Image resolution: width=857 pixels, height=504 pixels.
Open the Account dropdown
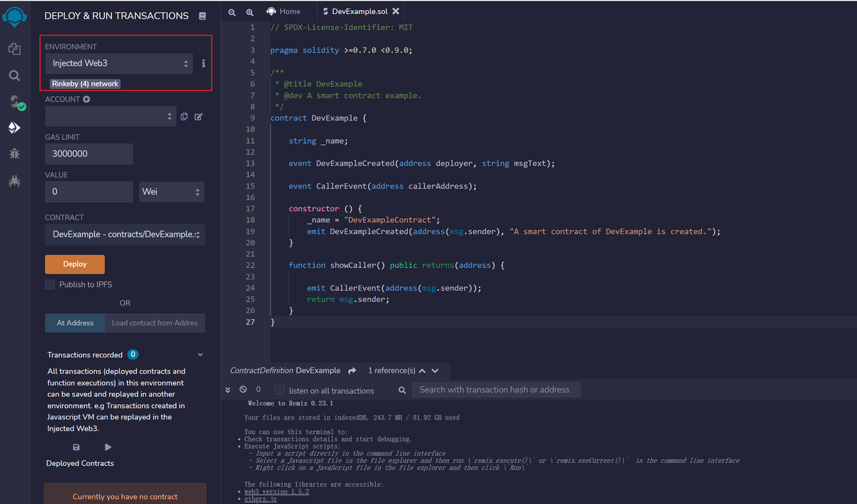pyautogui.click(x=110, y=116)
